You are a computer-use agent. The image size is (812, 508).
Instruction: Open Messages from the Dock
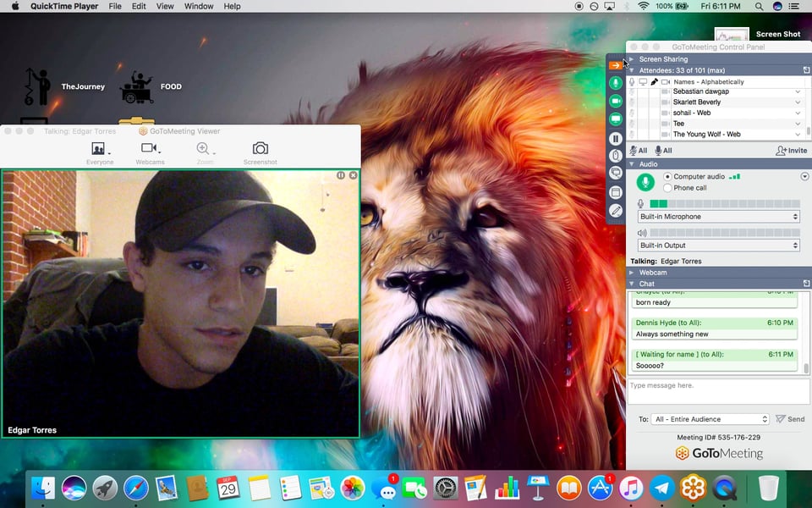click(384, 488)
